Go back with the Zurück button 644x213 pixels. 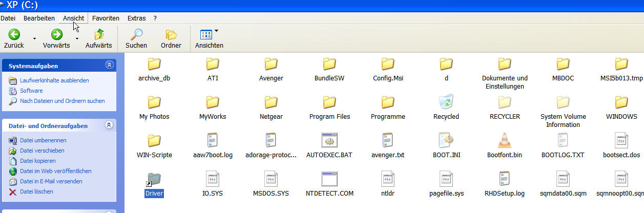click(14, 39)
